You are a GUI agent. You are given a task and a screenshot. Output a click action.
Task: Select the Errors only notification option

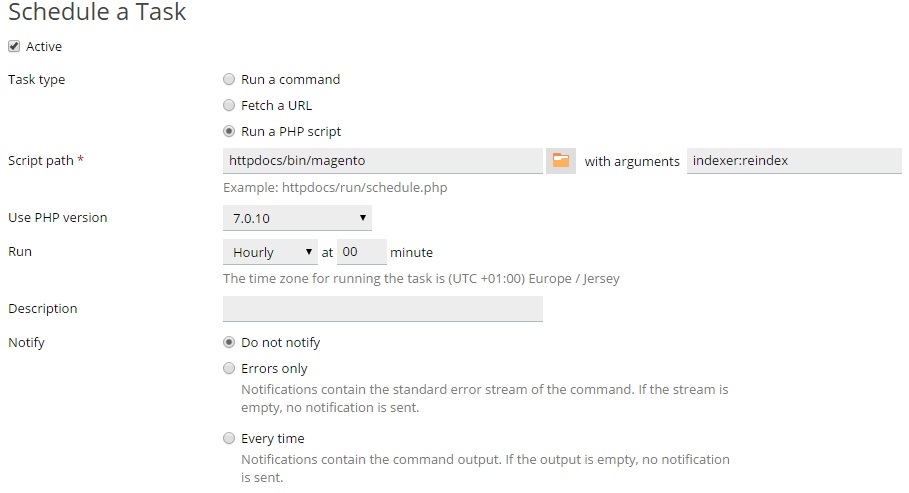pyautogui.click(x=229, y=368)
